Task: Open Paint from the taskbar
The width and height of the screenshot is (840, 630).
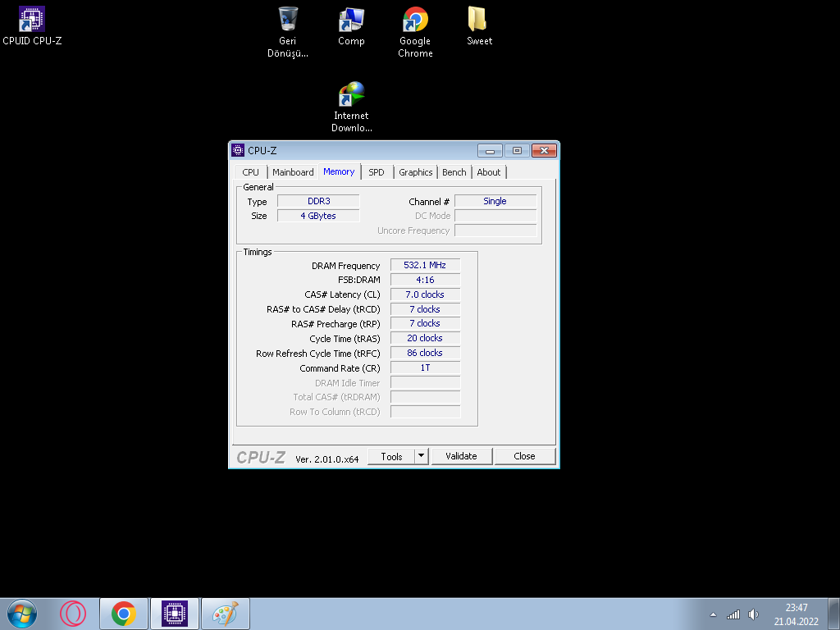Action: [226, 614]
